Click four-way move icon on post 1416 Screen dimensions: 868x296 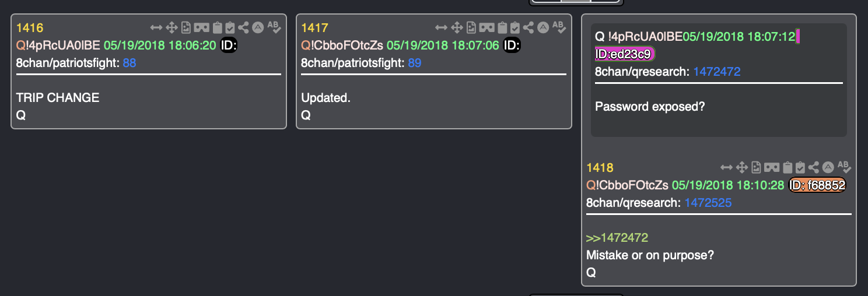click(x=171, y=27)
